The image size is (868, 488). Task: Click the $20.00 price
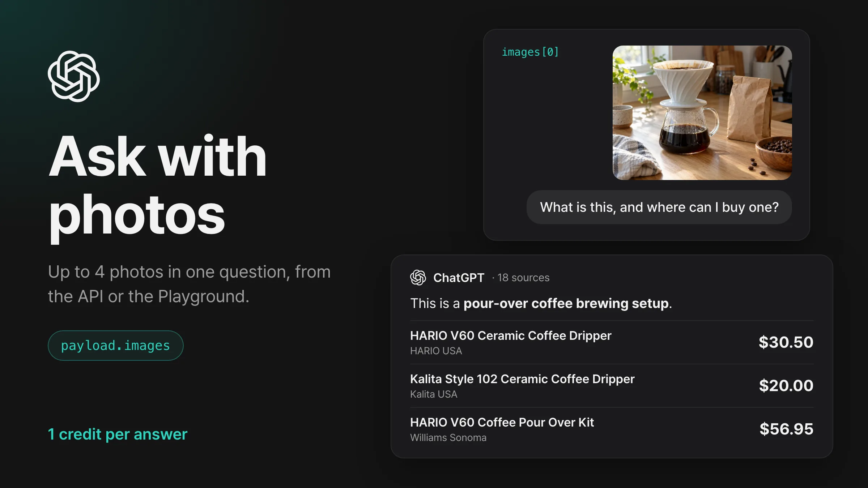(x=786, y=386)
